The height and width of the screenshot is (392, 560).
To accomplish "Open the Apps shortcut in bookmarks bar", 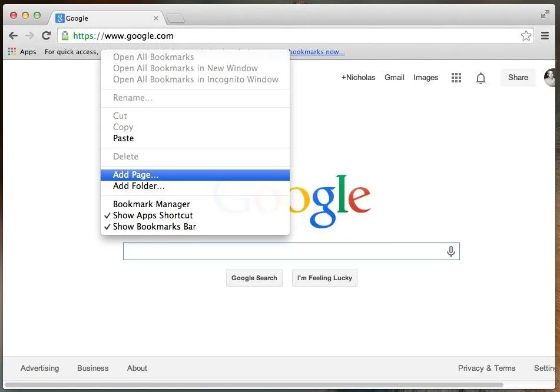I will coord(22,52).
